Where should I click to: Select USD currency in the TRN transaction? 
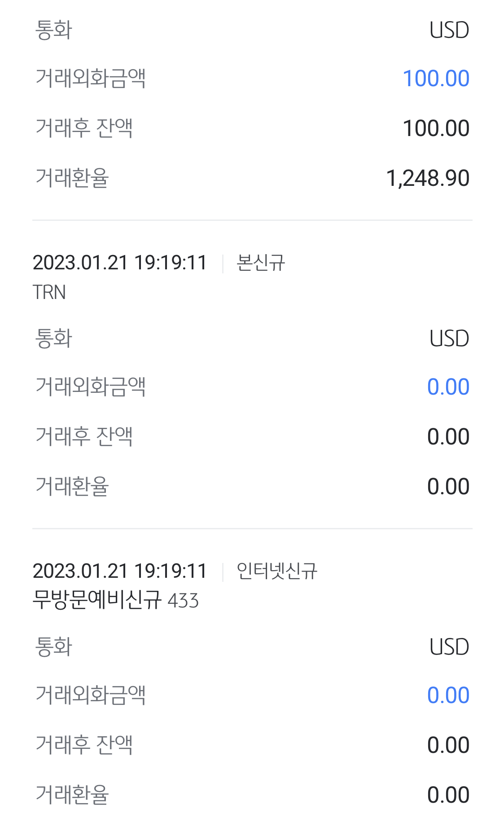[x=449, y=339]
